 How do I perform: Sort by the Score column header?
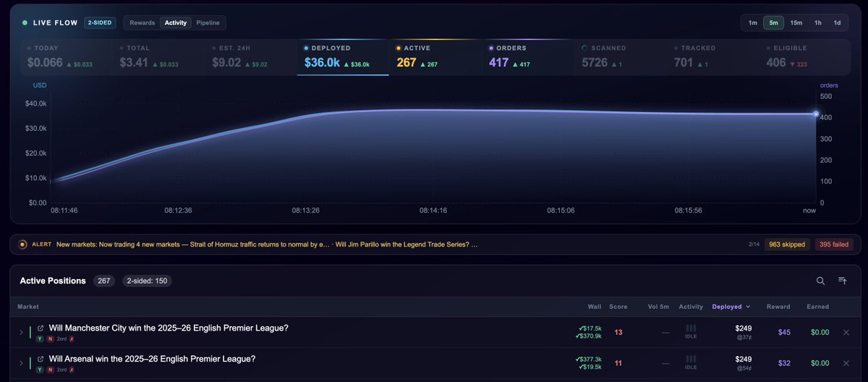[618, 307]
